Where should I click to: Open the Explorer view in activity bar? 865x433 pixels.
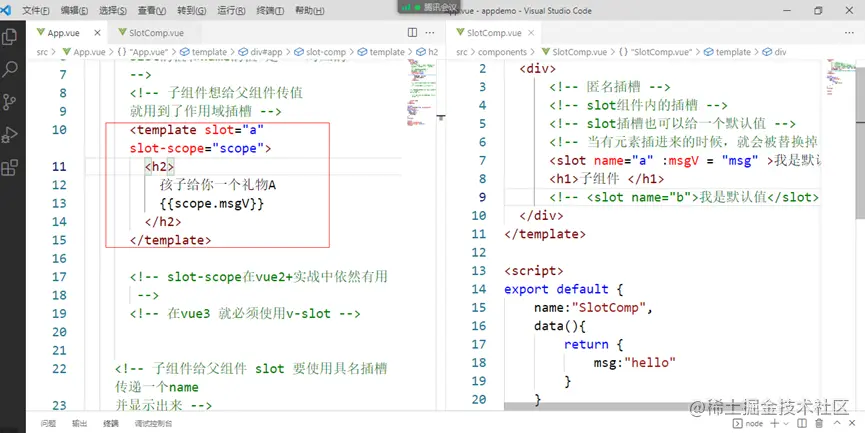10,37
